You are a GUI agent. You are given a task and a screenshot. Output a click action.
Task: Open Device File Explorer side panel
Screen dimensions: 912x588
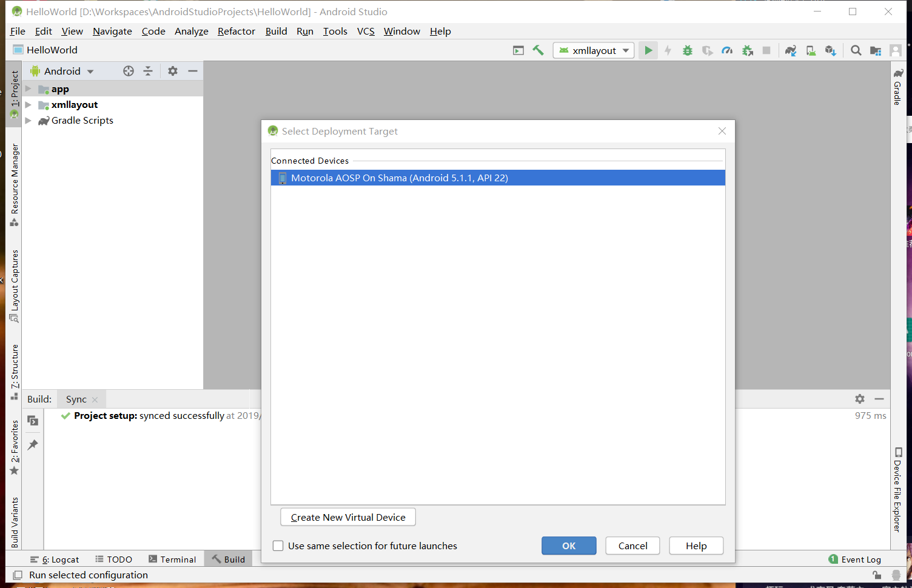pyautogui.click(x=898, y=490)
